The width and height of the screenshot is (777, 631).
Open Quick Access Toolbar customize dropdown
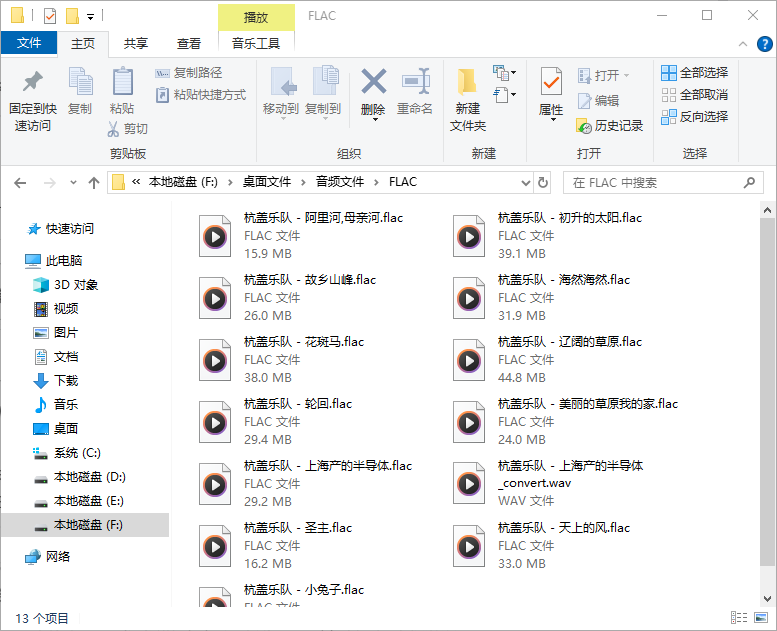[x=91, y=17]
